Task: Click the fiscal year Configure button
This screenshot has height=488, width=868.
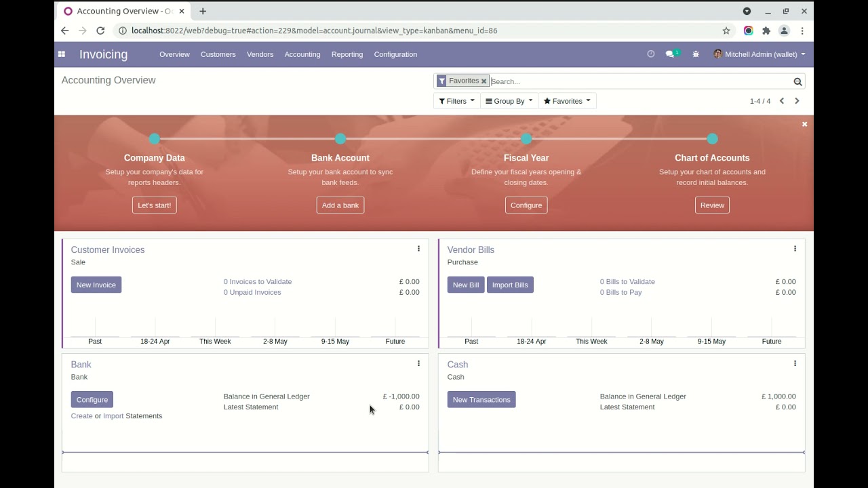Action: 526,205
